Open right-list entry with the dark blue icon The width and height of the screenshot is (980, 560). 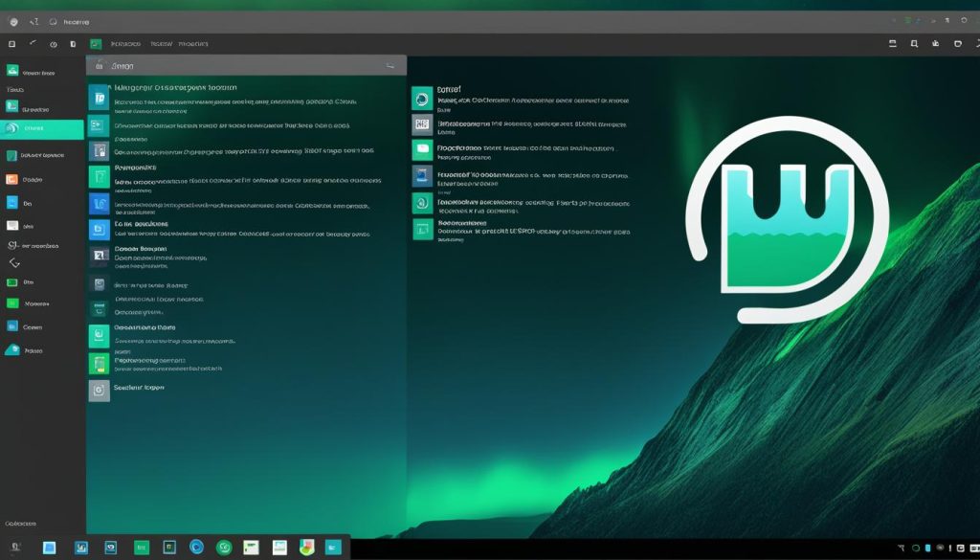pyautogui.click(x=520, y=179)
